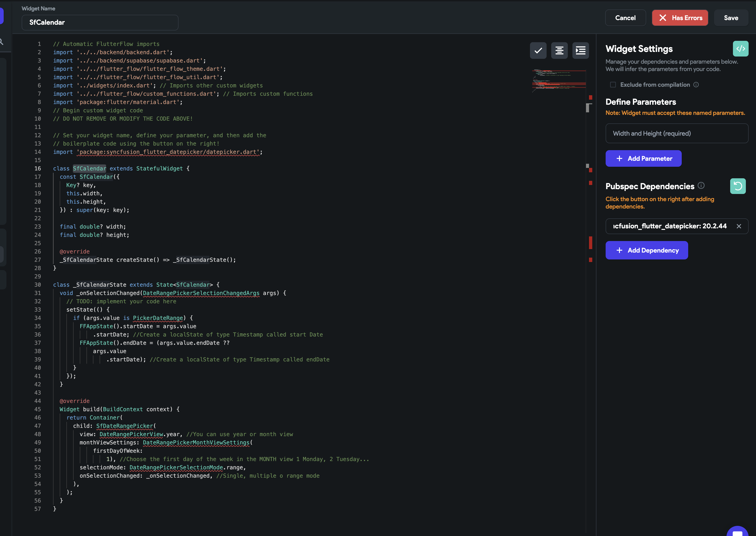The width and height of the screenshot is (756, 536).
Task: Format the code using the format icon
Action: click(x=559, y=51)
